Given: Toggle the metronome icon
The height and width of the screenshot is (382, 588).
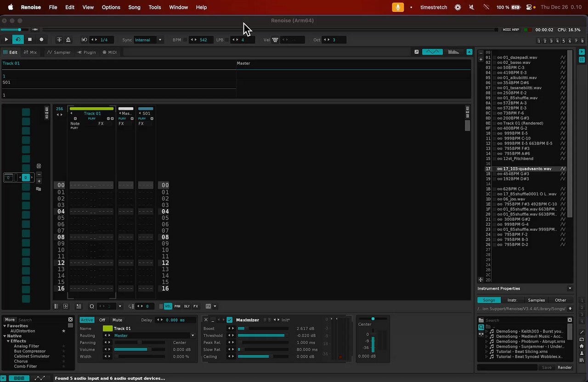Looking at the screenshot, I should coord(68,40).
